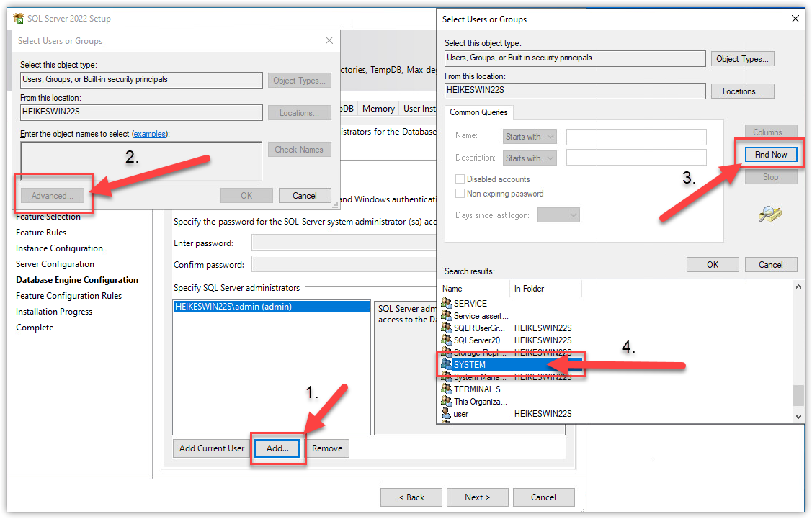Viewport: 812px width, 519px height.
Task: Click Object Types... in right dialog
Action: (742, 59)
